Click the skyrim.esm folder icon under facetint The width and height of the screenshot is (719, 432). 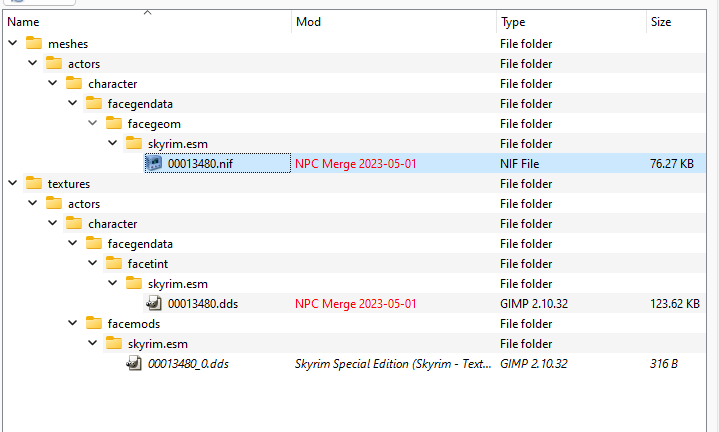coord(134,283)
